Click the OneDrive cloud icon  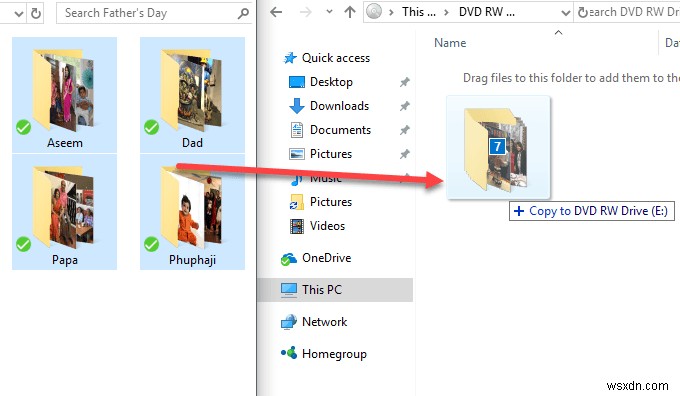click(288, 259)
